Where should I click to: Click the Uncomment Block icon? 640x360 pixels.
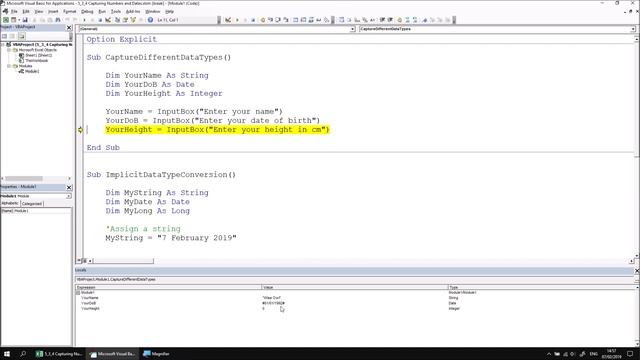coord(415,20)
